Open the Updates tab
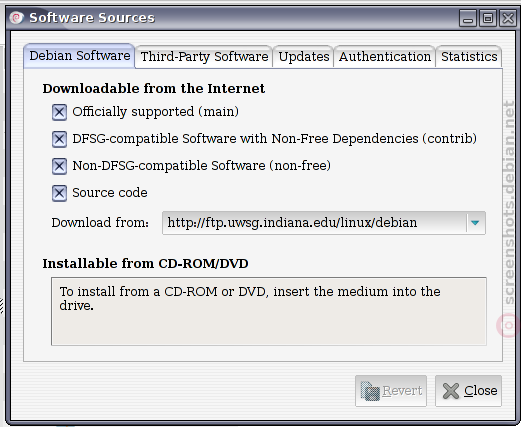The height and width of the screenshot is (427, 521). coord(304,57)
